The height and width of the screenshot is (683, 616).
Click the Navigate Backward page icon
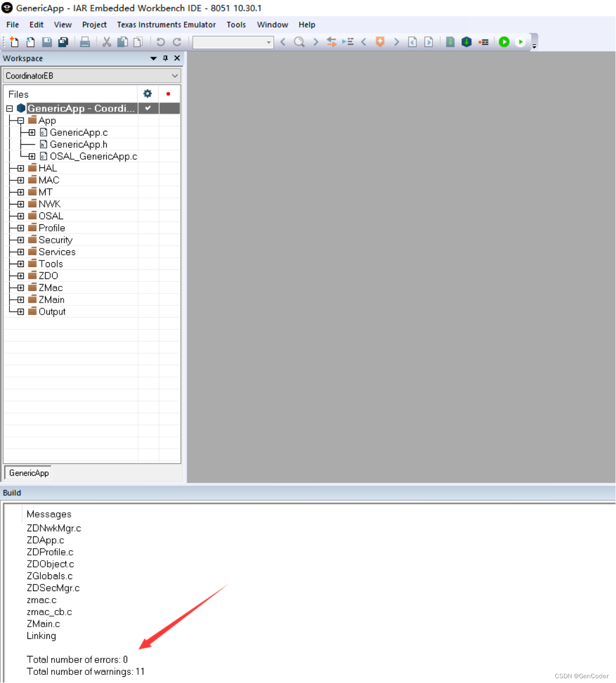[x=413, y=42]
